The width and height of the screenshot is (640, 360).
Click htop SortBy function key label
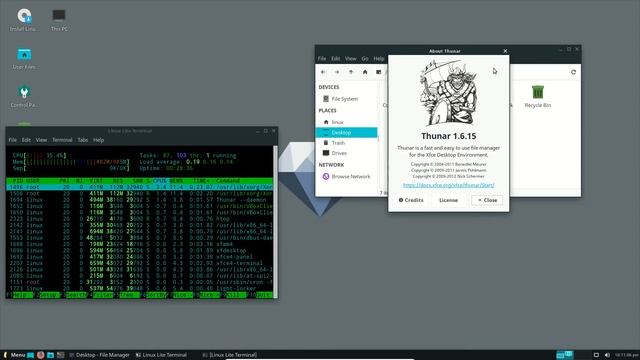(x=156, y=295)
